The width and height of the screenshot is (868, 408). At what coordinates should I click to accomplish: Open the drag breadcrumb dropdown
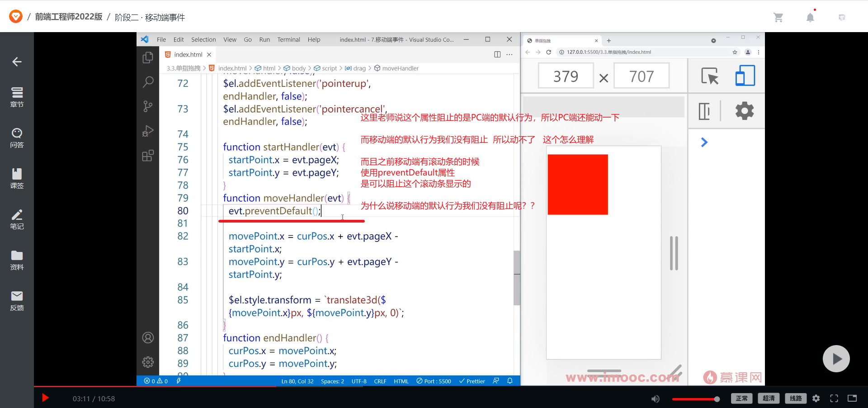pyautogui.click(x=355, y=68)
